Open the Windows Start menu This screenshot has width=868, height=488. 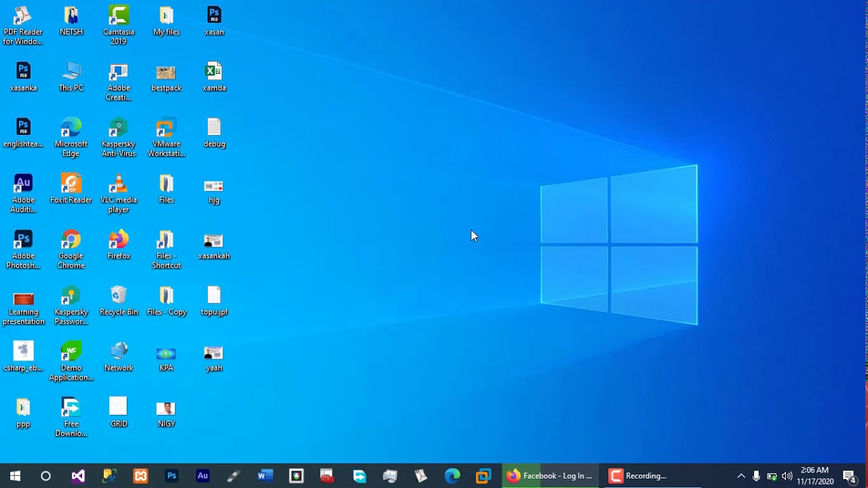(x=15, y=476)
